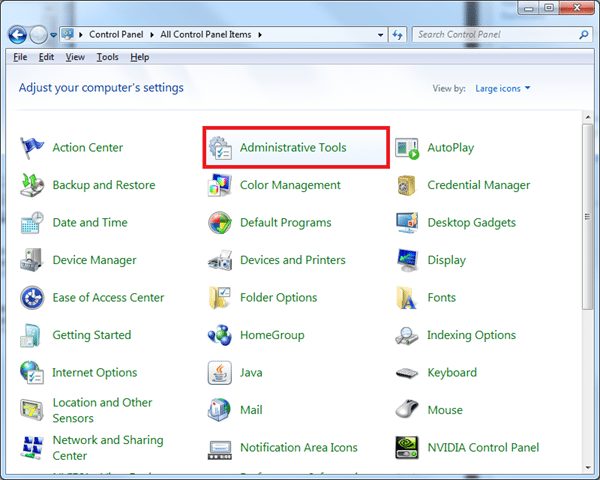Screen dimensions: 600x480
Task: Open the recent pages dropdown arrow
Action: tap(54, 35)
